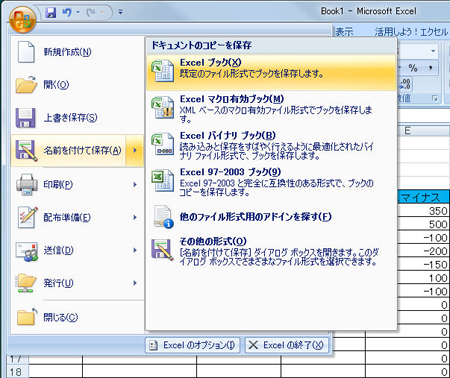Click Excel のオプション(I) button
This screenshot has width=450, height=378.
pos(192,345)
